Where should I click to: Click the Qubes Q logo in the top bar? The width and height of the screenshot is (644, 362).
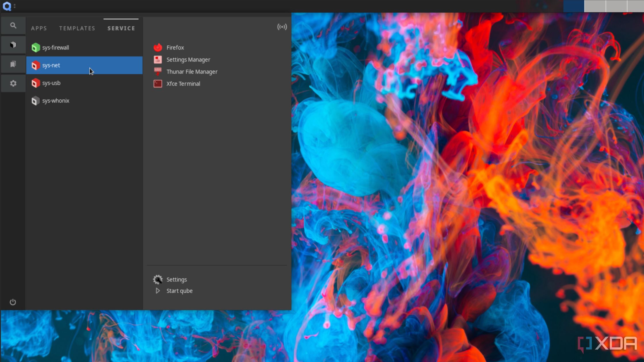click(7, 6)
